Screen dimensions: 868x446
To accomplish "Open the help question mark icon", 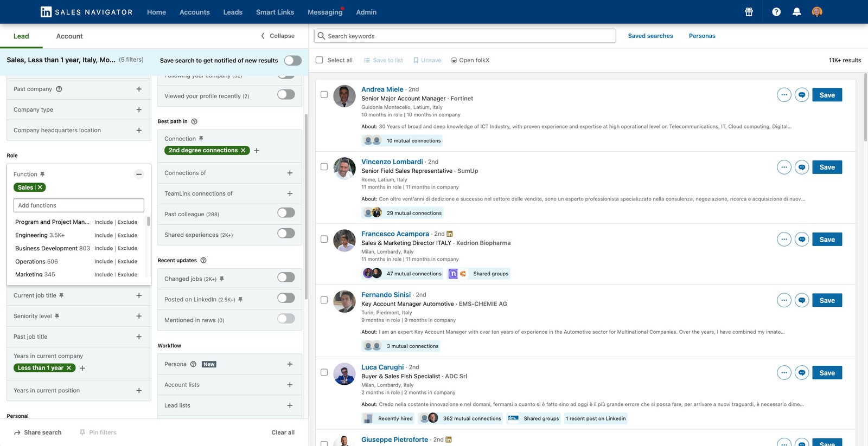I will (x=776, y=12).
